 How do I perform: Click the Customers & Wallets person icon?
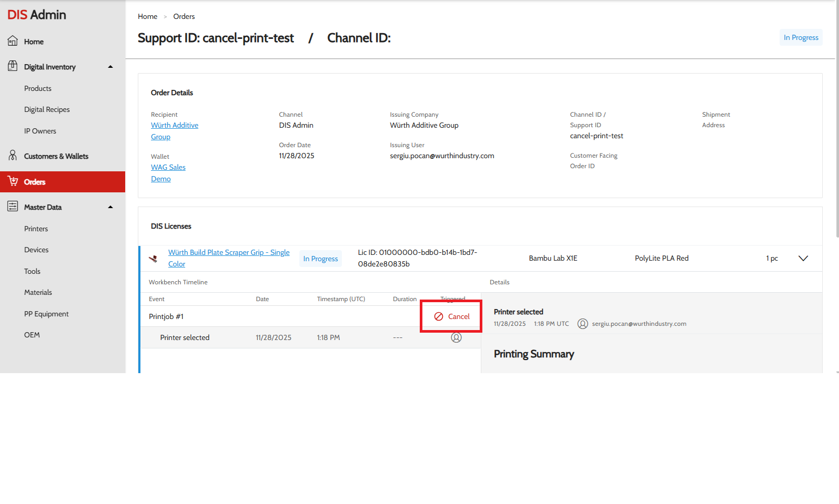coord(13,156)
